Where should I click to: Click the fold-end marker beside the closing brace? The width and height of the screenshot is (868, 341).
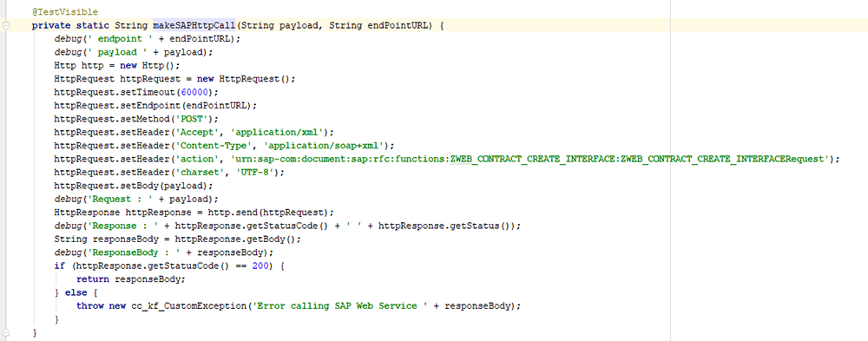point(6,332)
